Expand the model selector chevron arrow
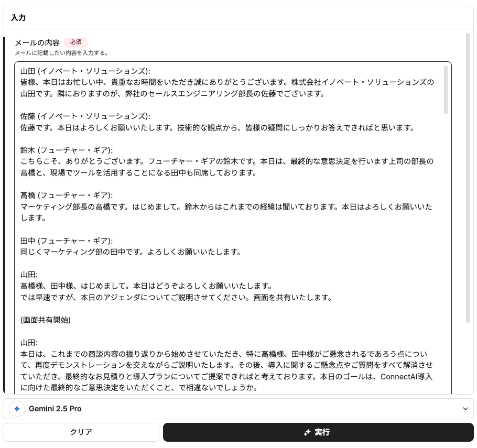 pyautogui.click(x=465, y=409)
